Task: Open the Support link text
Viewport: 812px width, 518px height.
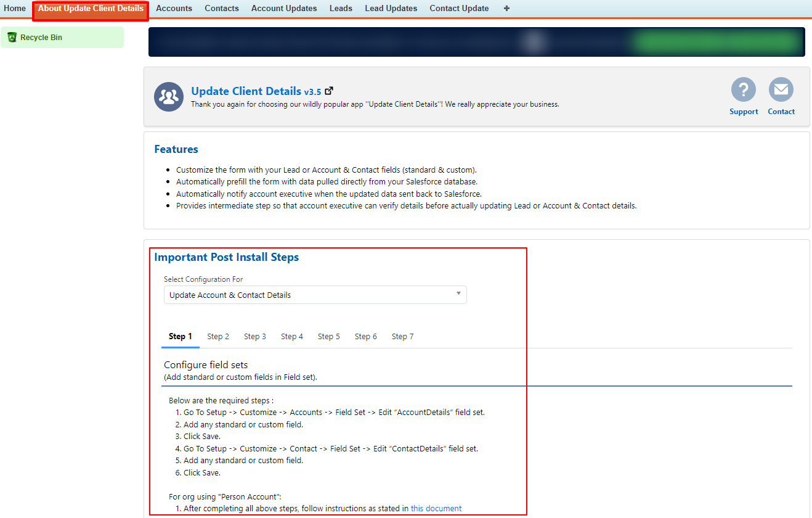Action: (744, 112)
